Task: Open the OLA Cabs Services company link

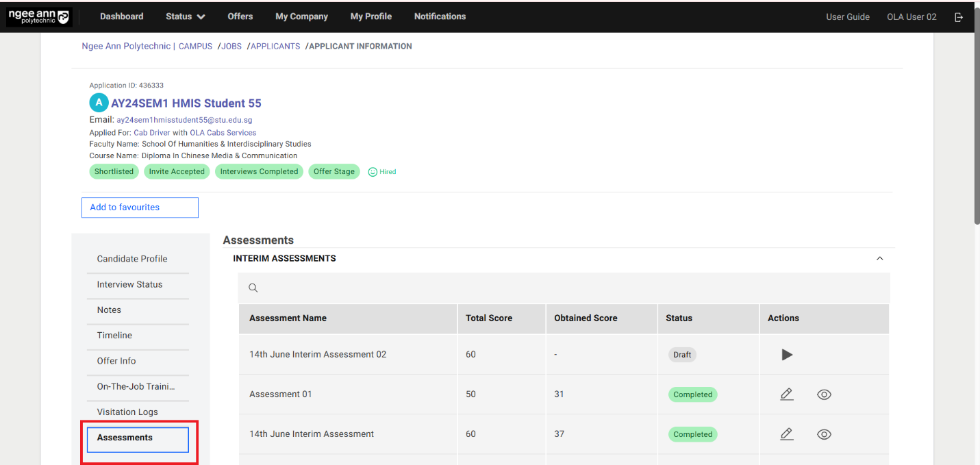Action: coord(223,133)
